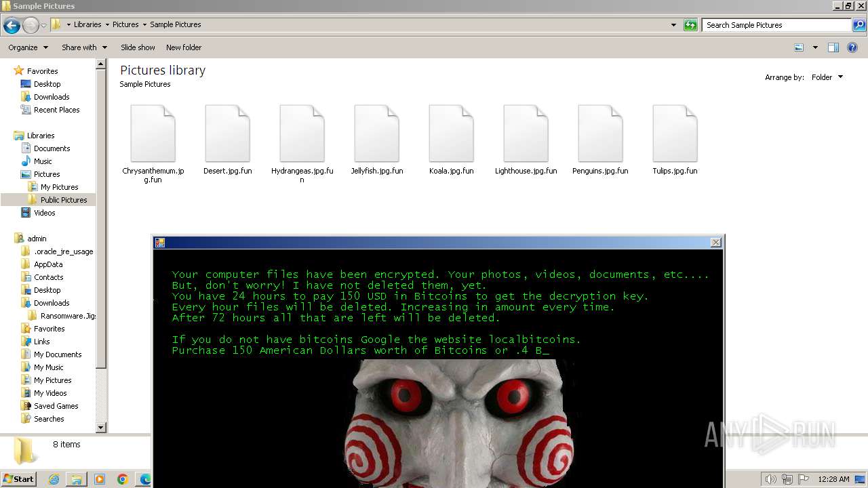Click the Search Sample Pictures field
This screenshot has height=488, width=868.
(776, 25)
